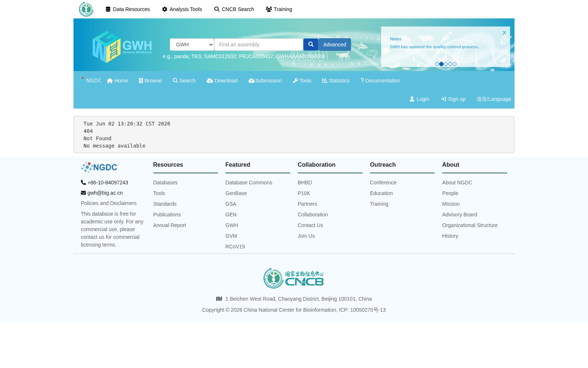This screenshot has height=368, width=588.
Task: Open Training link under Outreach
Action: [x=379, y=204]
